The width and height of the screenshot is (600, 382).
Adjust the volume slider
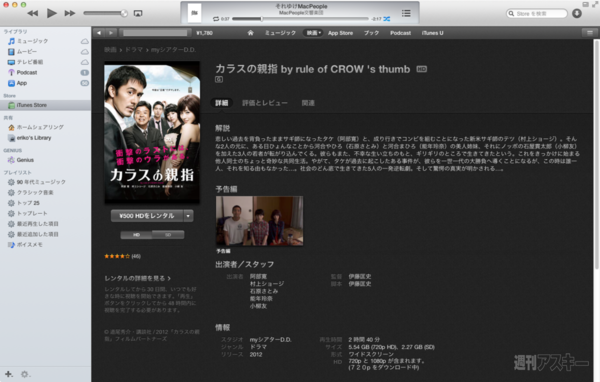[x=105, y=13]
